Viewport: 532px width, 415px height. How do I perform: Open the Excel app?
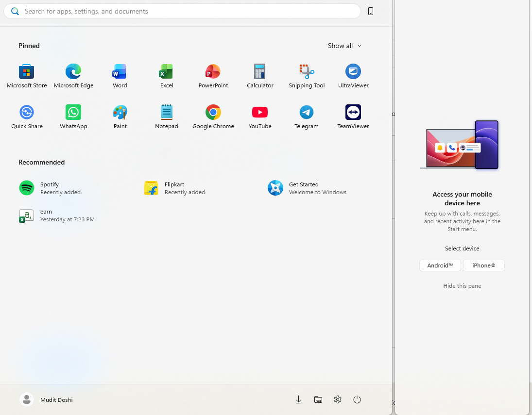[x=167, y=76]
